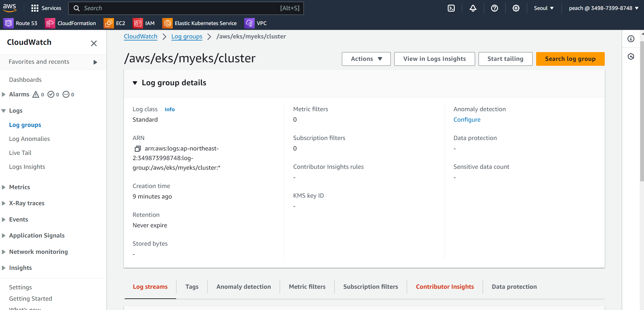Click the OK alarm checkmark count icon
The width and height of the screenshot is (644, 310).
coord(51,94)
